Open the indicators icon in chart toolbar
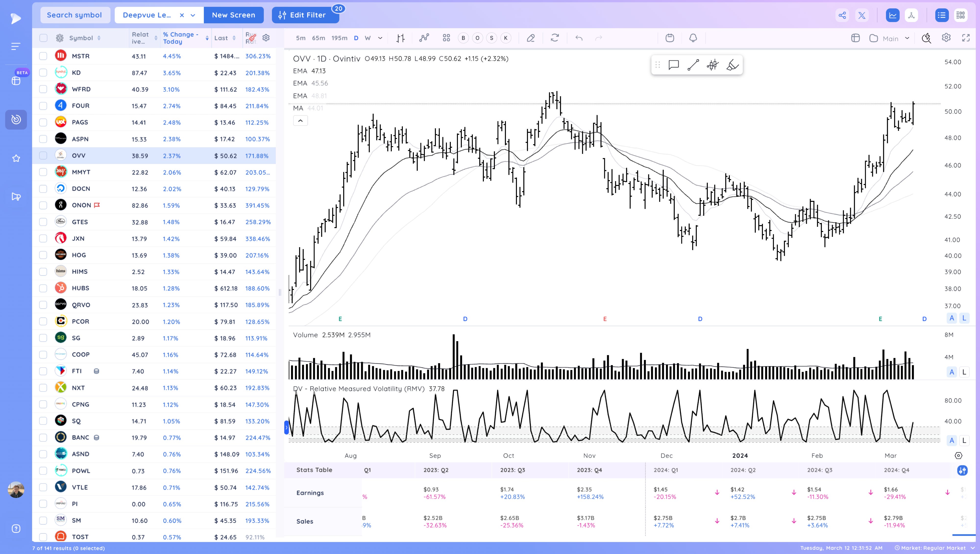980x554 pixels. 424,38
